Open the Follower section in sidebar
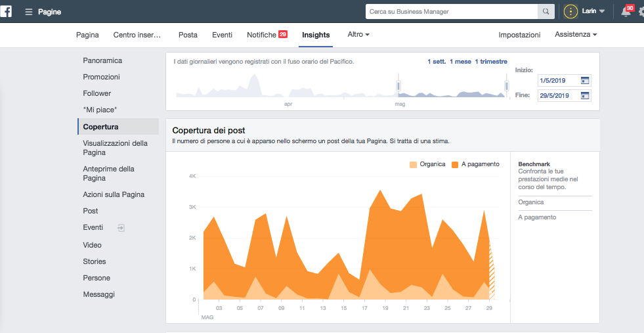 (x=97, y=93)
